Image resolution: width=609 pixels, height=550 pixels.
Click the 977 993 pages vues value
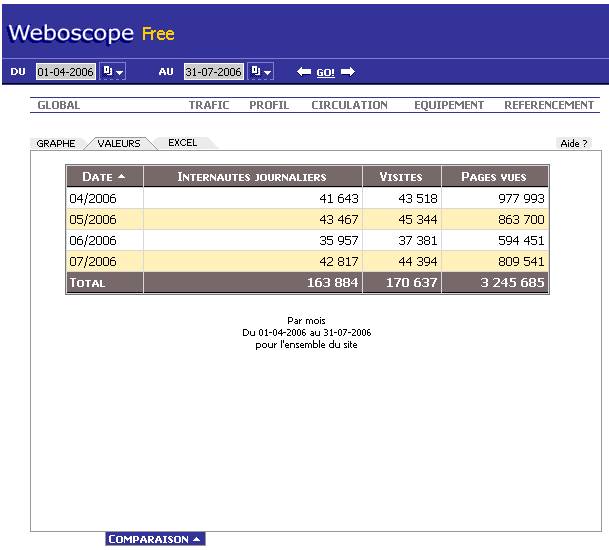tap(521, 198)
